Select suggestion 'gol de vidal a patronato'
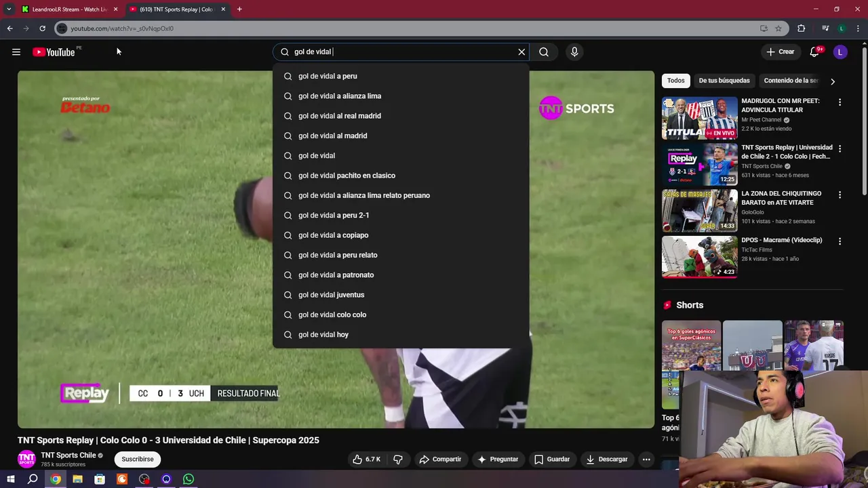This screenshot has width=868, height=488. tap(401, 275)
